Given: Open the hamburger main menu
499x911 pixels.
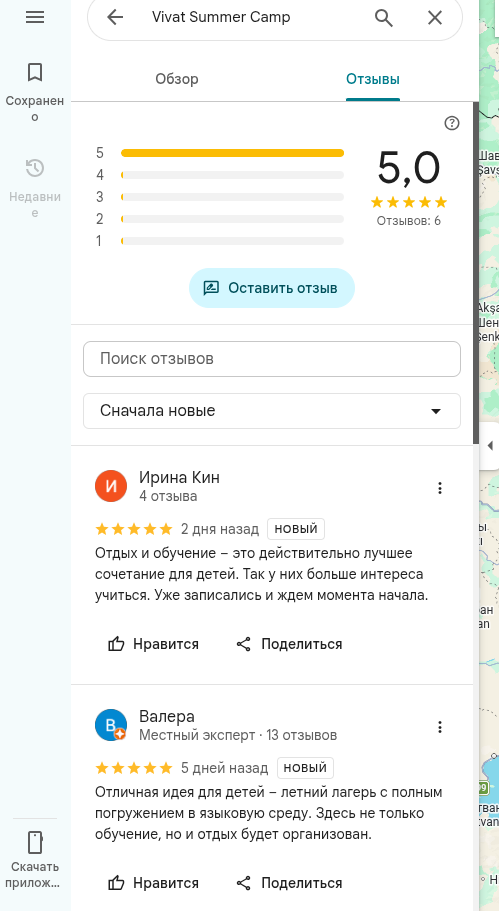Looking at the screenshot, I should click(x=35, y=17).
